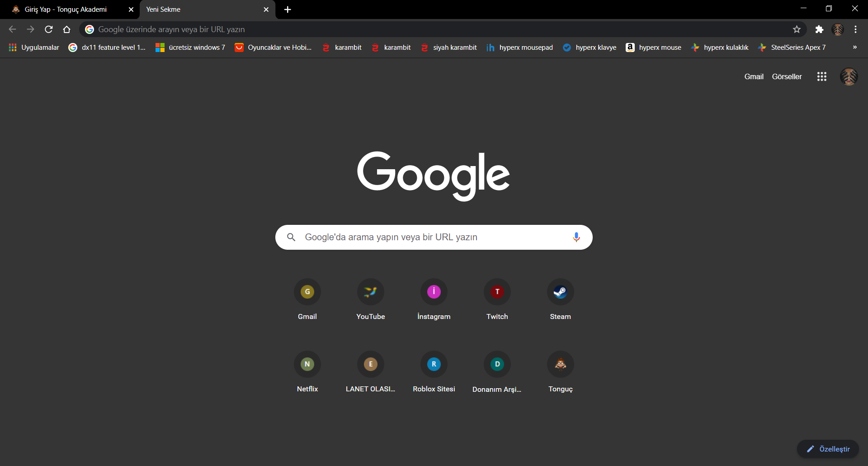This screenshot has height=466, width=868.
Task: Open the Tonguç shortcut tile
Action: pos(561,372)
